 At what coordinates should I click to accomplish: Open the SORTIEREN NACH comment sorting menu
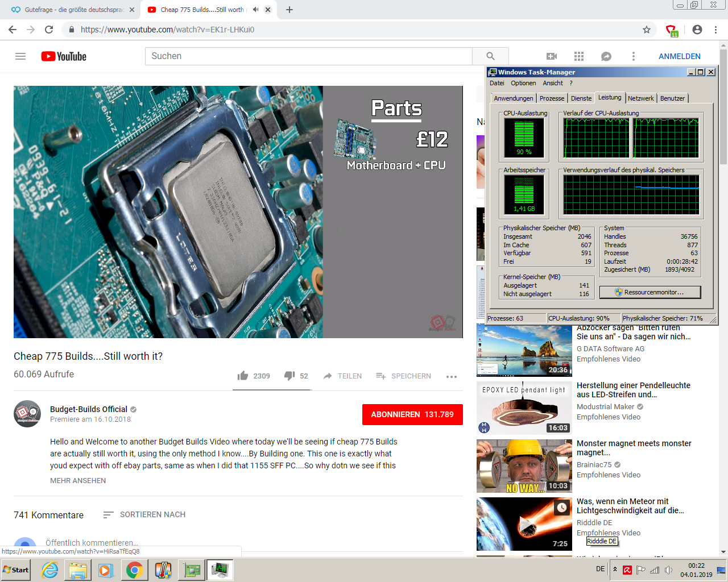coord(152,514)
